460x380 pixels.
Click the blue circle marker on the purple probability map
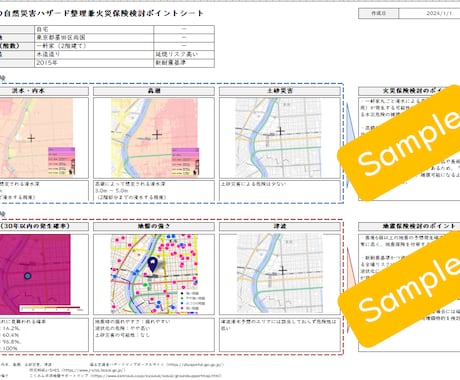point(28,276)
